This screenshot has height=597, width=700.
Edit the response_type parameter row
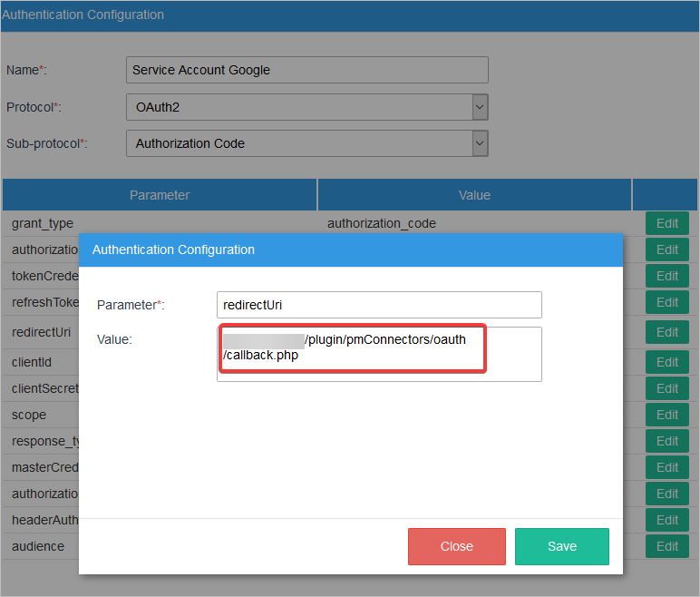pyautogui.click(x=666, y=441)
